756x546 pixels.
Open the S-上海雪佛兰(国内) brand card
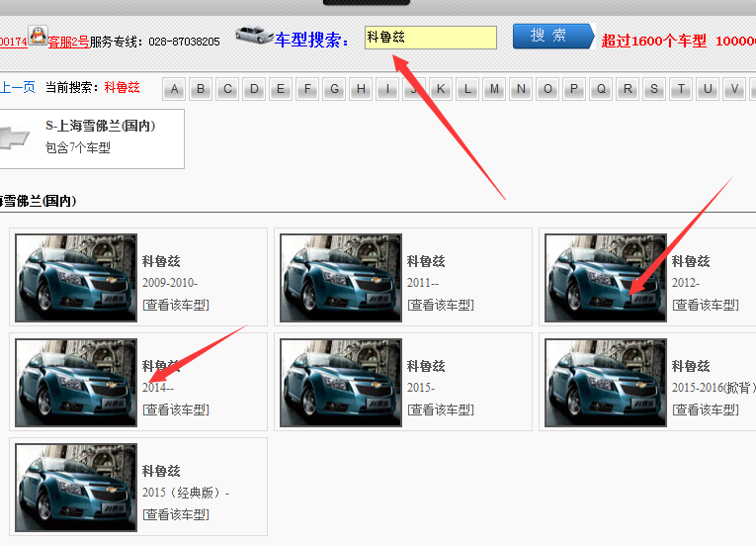(x=92, y=138)
